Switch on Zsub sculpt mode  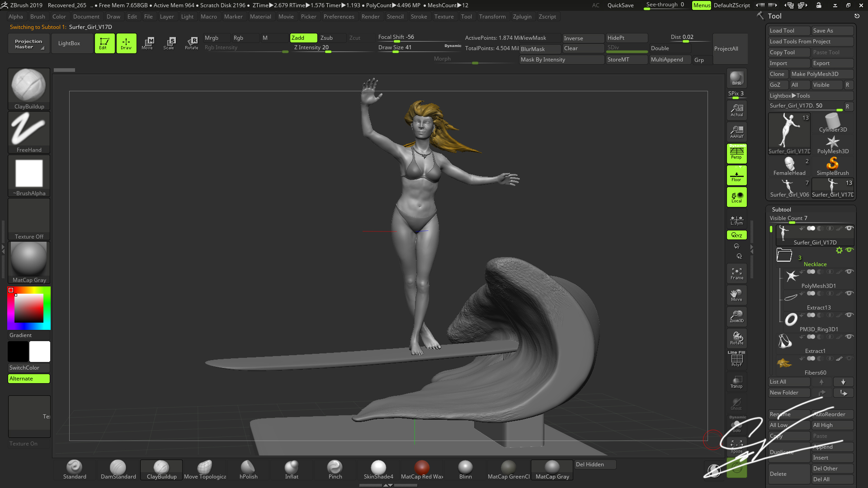point(331,38)
